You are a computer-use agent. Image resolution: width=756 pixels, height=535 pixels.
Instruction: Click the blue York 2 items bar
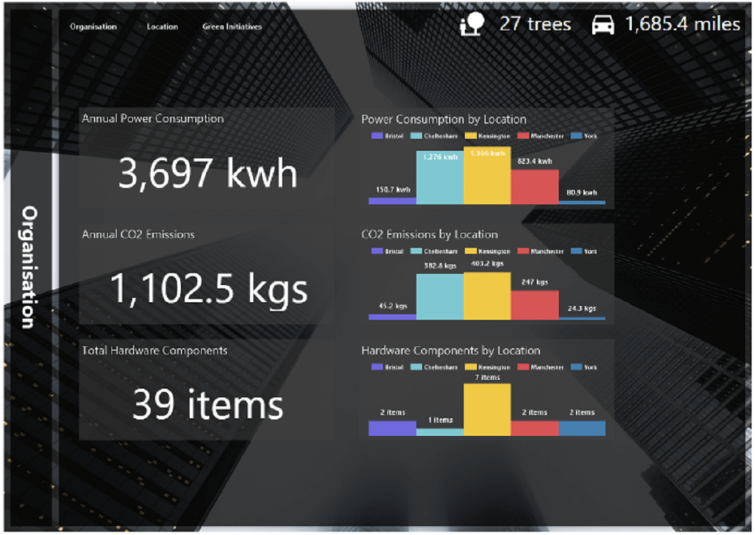tap(582, 429)
